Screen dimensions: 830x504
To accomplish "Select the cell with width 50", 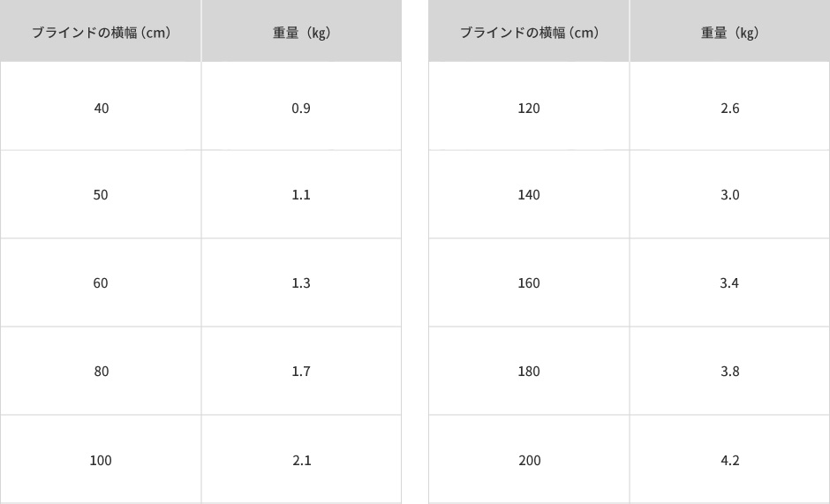I will click(x=101, y=194).
